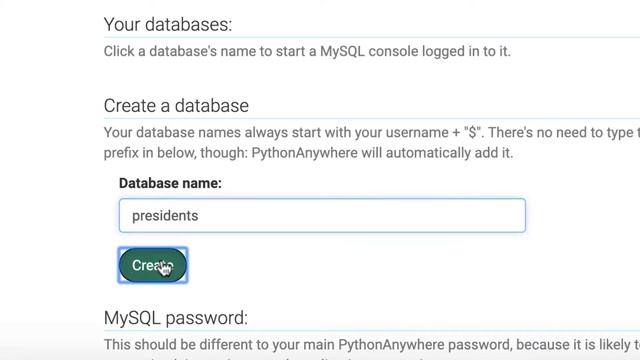Image resolution: width=640 pixels, height=360 pixels.
Task: Click the "Database name:" field label
Action: click(170, 183)
